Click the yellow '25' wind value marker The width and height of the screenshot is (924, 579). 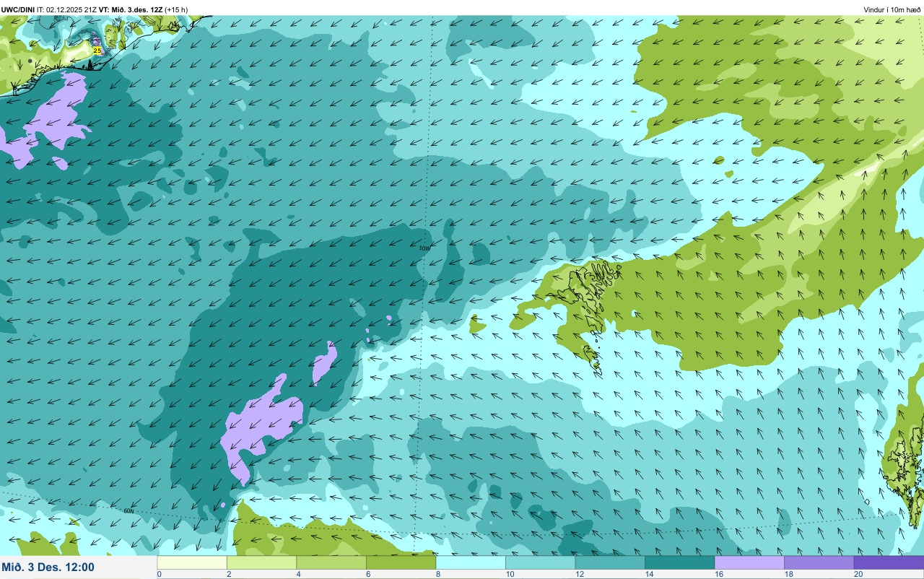(97, 51)
